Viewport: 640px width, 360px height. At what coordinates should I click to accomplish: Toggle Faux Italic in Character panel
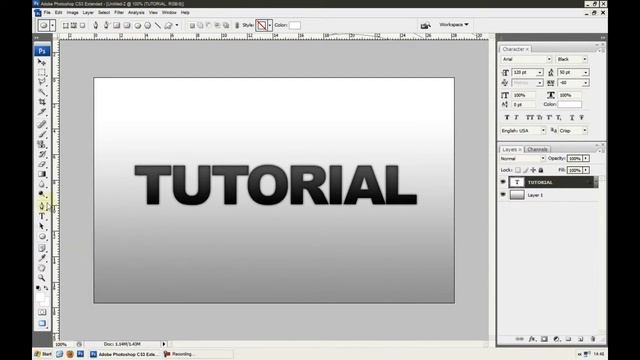(x=516, y=118)
